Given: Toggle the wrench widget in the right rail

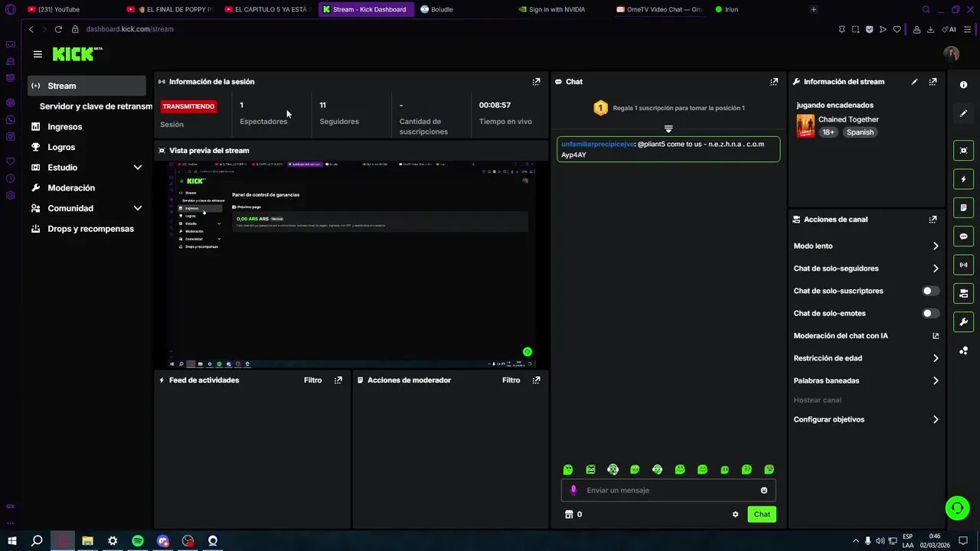Looking at the screenshot, I should tap(963, 322).
